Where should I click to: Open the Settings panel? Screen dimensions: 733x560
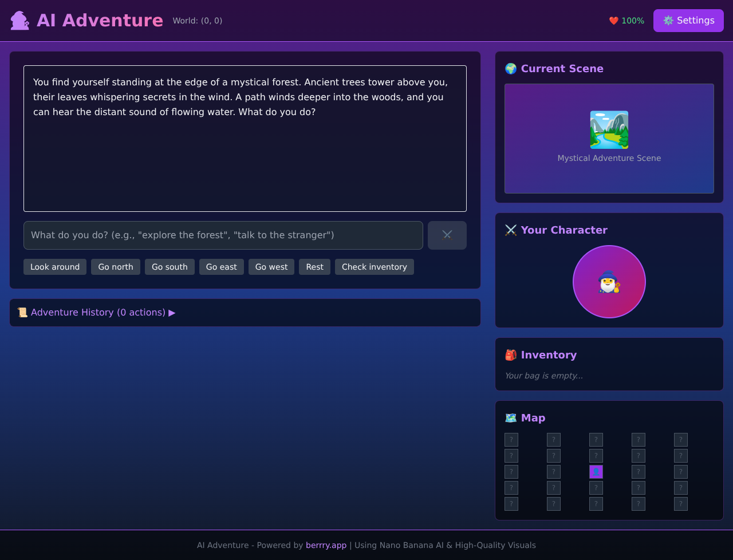(688, 20)
